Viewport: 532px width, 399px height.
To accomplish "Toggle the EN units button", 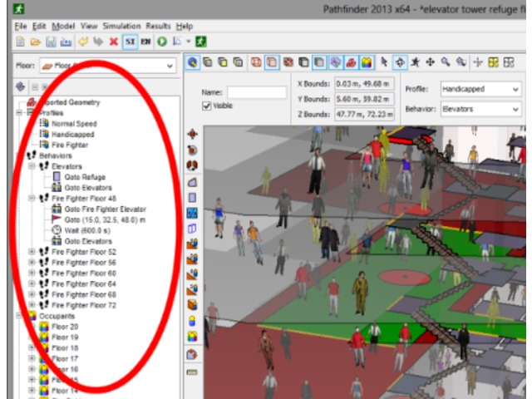I will pyautogui.click(x=146, y=41).
